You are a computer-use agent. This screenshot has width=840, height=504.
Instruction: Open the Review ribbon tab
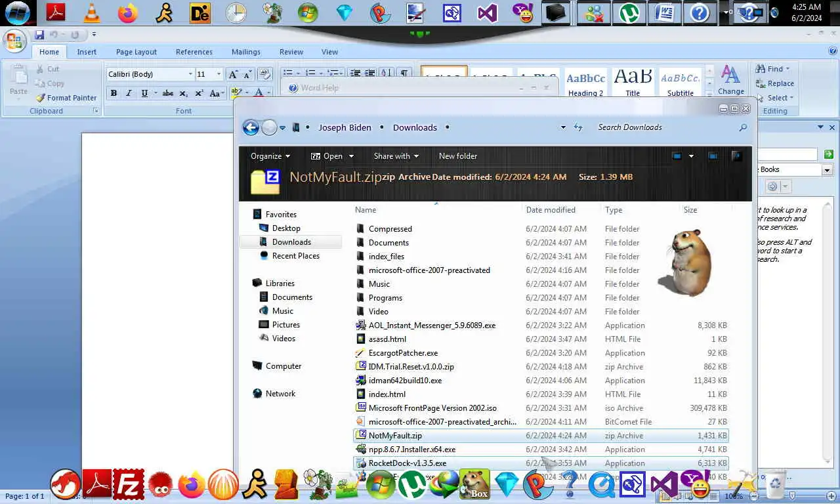click(291, 52)
